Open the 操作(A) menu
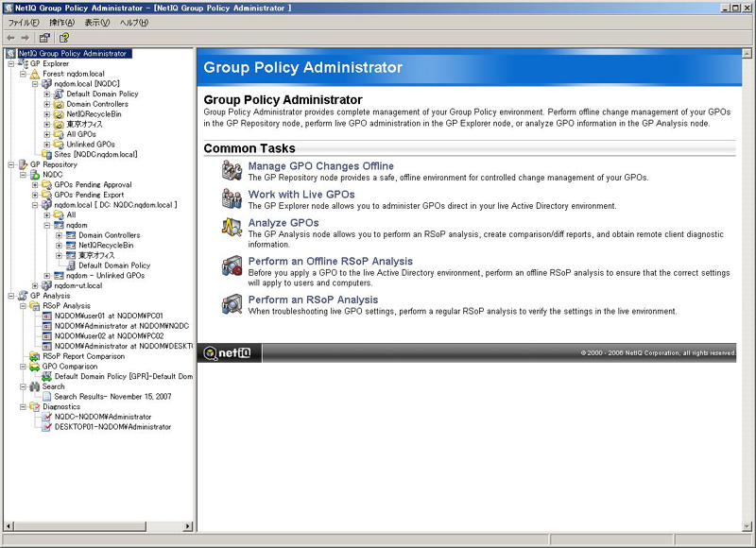Image resolution: width=756 pixels, height=548 pixels. click(61, 23)
